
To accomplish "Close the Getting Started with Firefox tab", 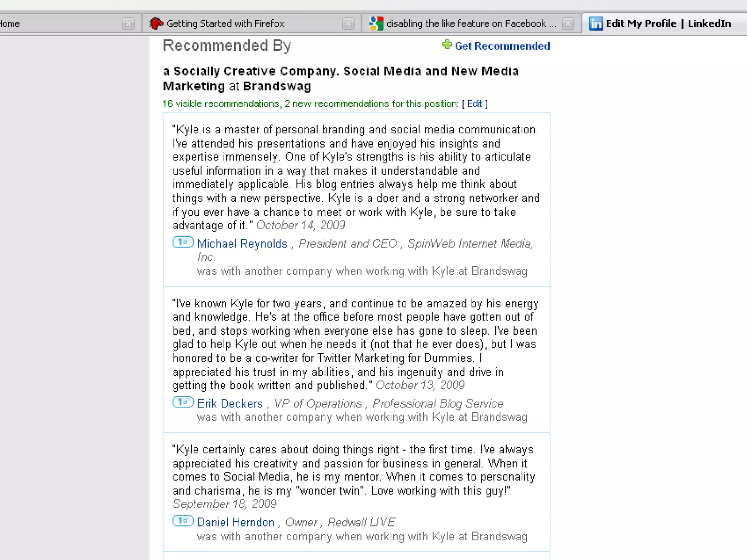I will (348, 24).
